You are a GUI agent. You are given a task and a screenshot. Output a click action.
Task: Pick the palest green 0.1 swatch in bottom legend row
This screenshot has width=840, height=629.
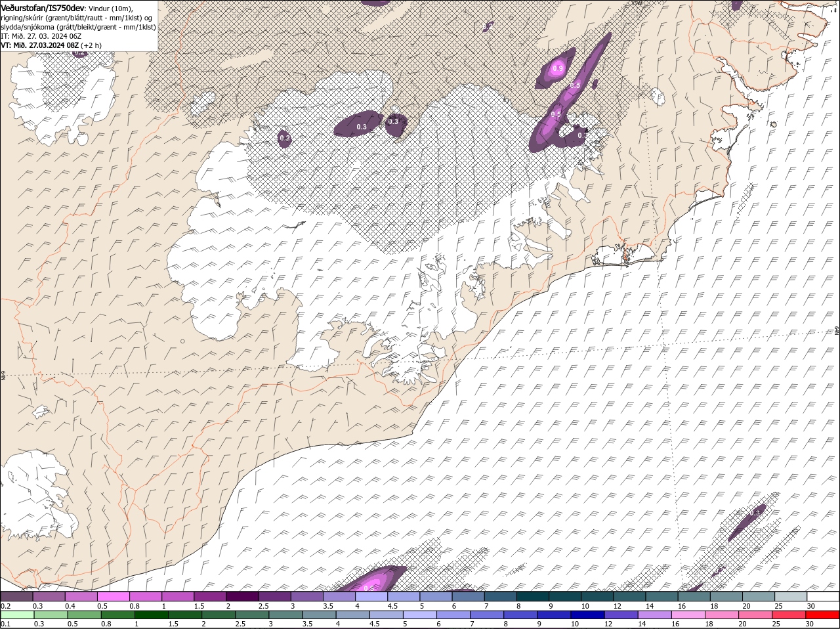click(x=16, y=615)
